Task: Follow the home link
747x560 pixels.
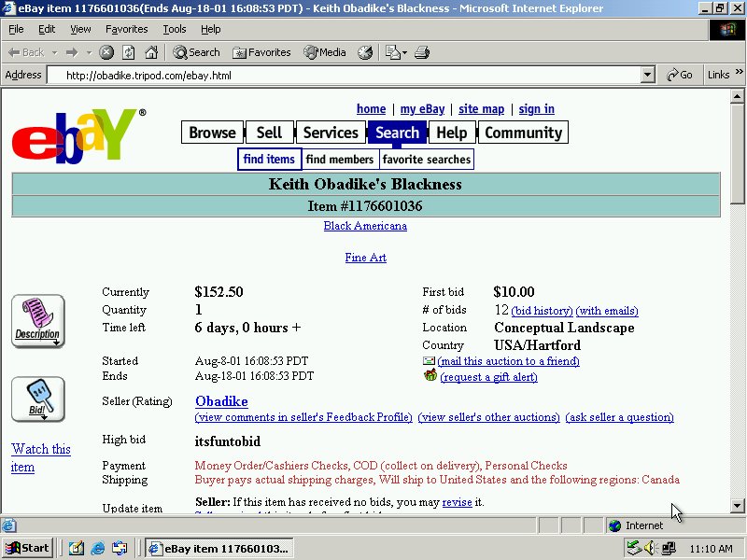Action: [x=371, y=109]
